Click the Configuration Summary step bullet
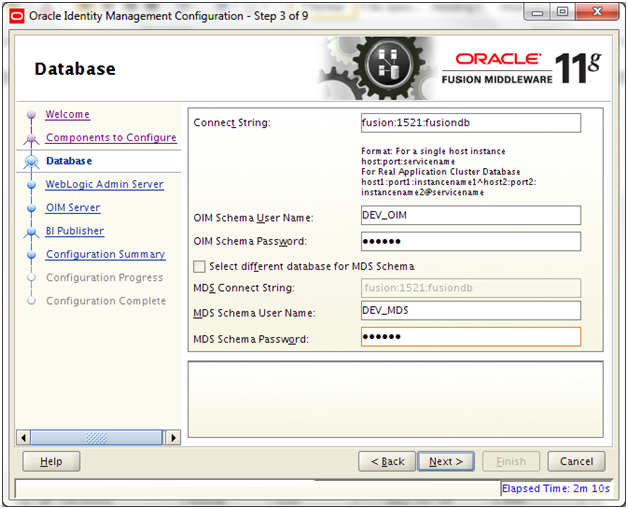Viewport: 628px width, 509px height. click(x=31, y=255)
